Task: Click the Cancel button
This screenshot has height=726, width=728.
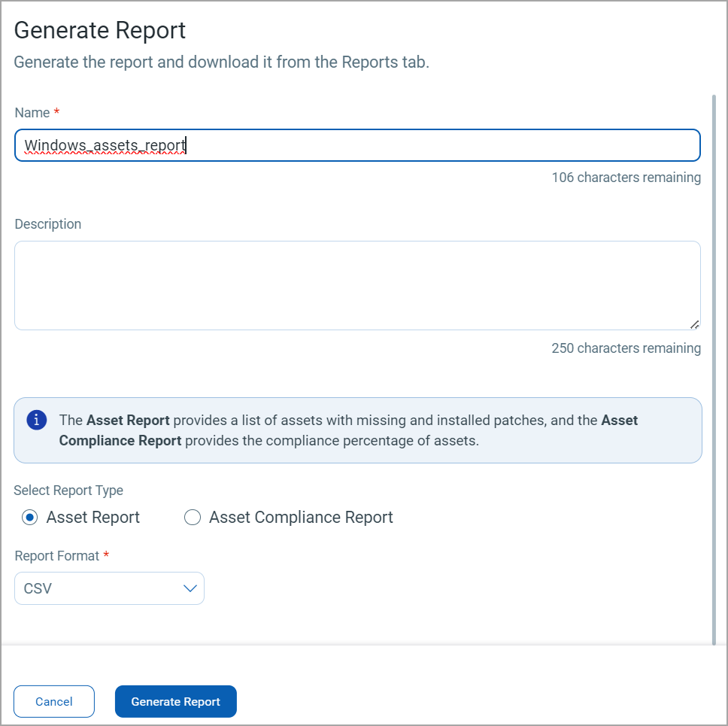Action: pyautogui.click(x=54, y=701)
